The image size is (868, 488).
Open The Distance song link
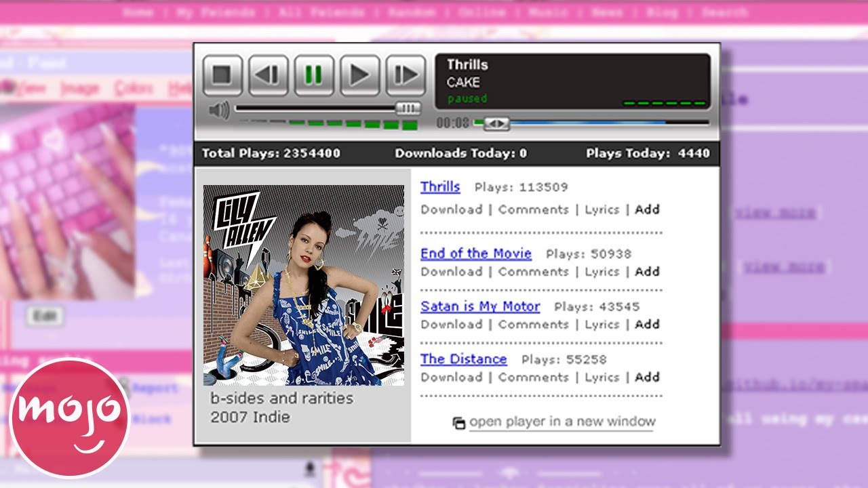tap(464, 359)
